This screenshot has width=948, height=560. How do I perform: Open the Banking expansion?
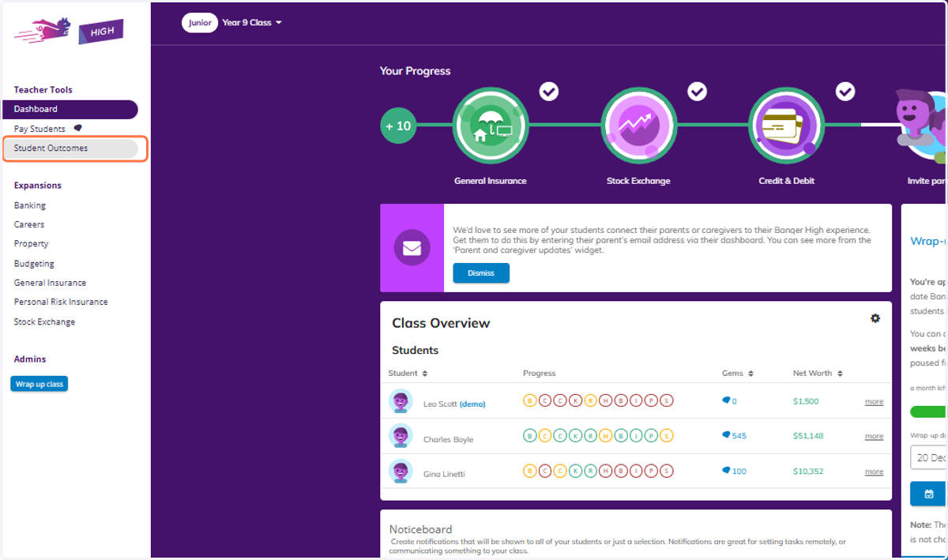pyautogui.click(x=30, y=205)
